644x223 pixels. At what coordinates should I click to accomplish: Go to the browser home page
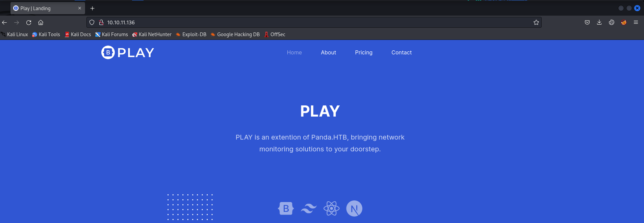41,22
